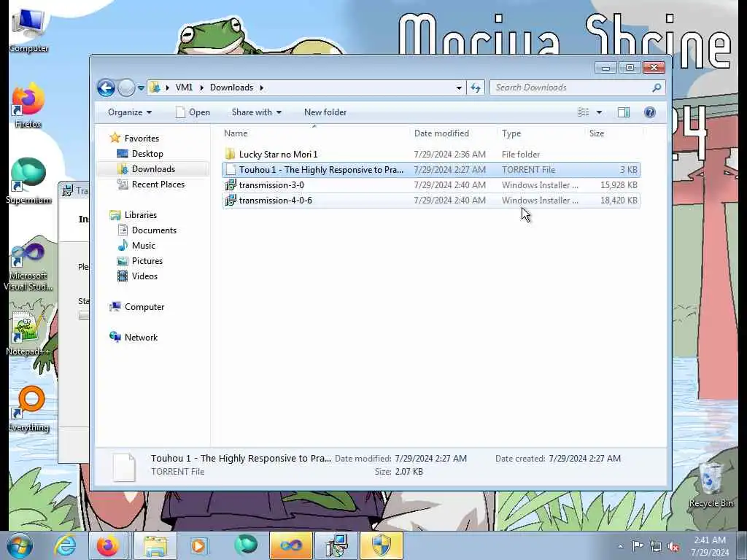Go back with the Explorer back arrow
Image resolution: width=747 pixels, height=560 pixels.
(107, 87)
